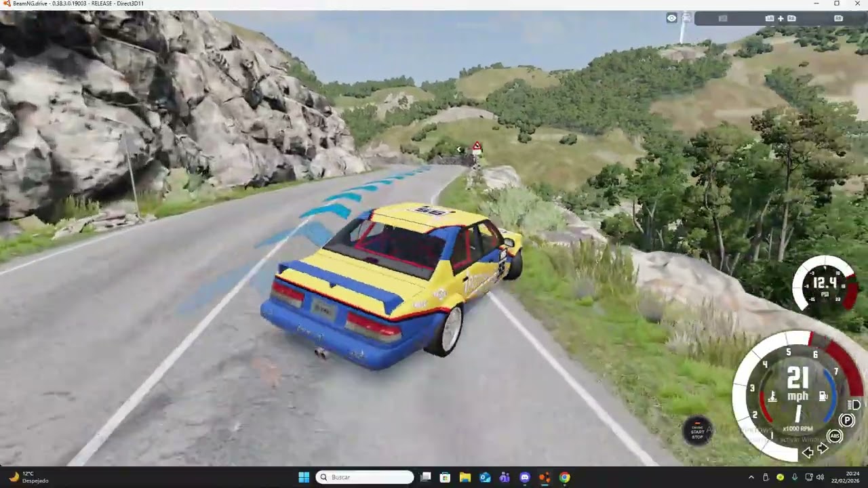Click the x1000 RPM label

tap(797, 429)
